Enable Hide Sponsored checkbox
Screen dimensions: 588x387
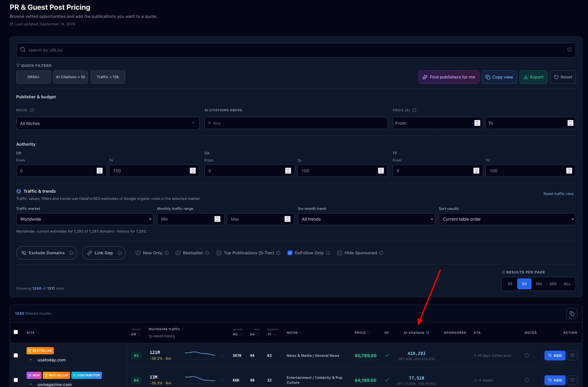coord(339,253)
